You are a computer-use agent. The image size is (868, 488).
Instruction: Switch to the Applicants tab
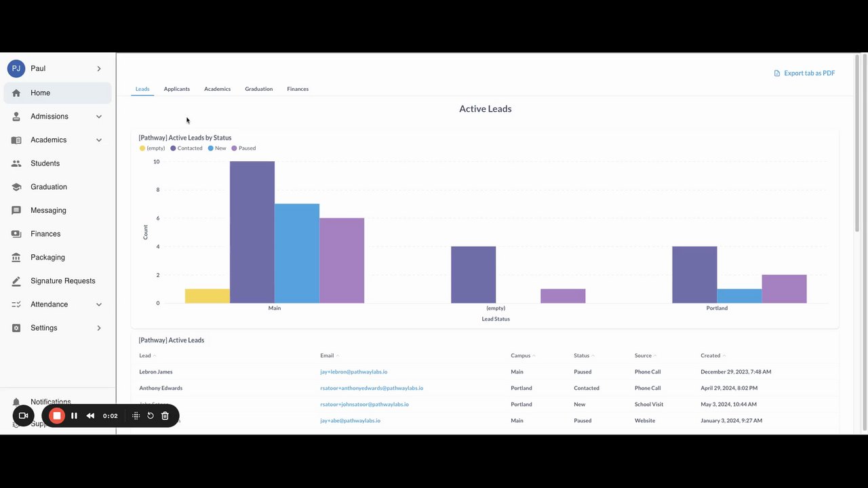click(x=176, y=89)
